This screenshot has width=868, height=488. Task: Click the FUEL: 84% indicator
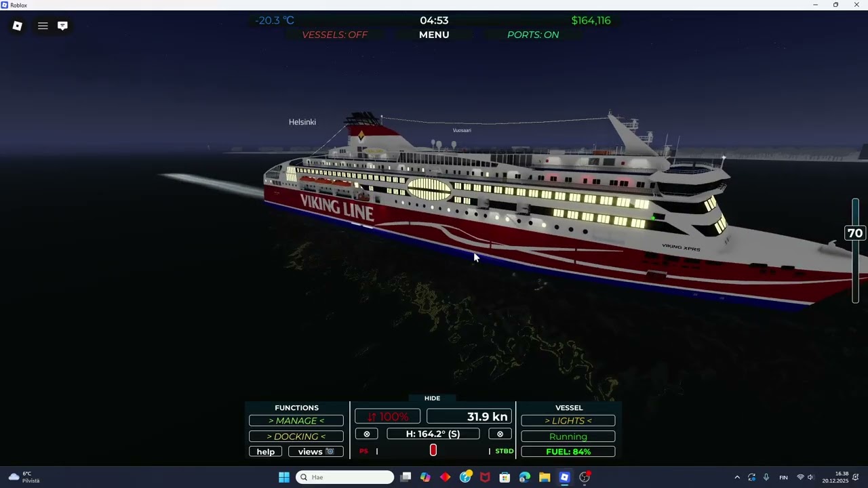click(x=568, y=451)
